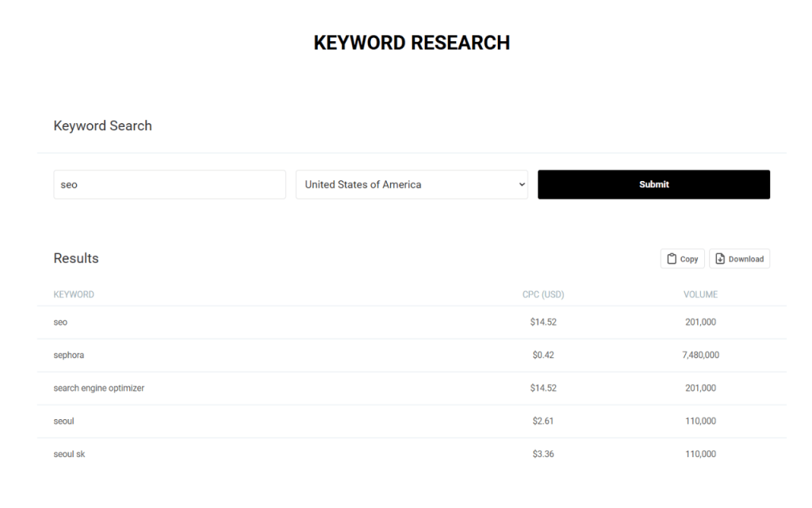
Task: Expand the country list to change region
Action: point(412,184)
